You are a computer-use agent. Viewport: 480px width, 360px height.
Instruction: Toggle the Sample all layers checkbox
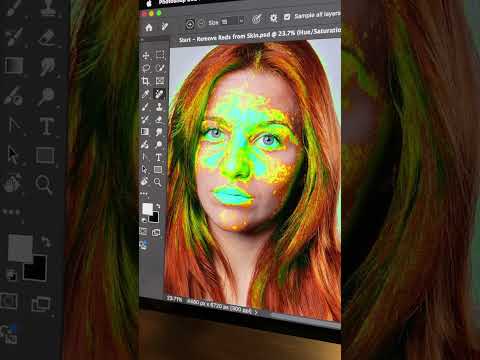point(287,17)
